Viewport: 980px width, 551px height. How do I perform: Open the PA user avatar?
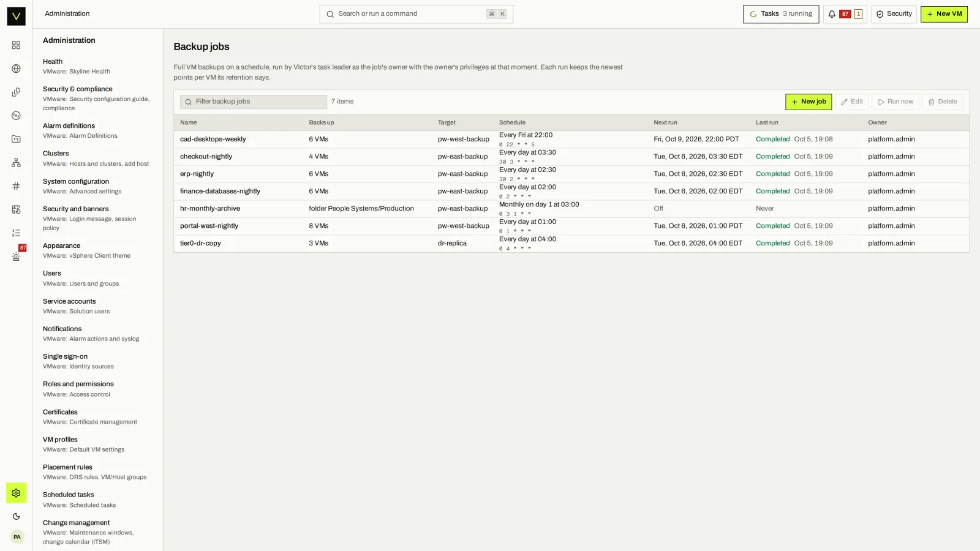pos(17,537)
